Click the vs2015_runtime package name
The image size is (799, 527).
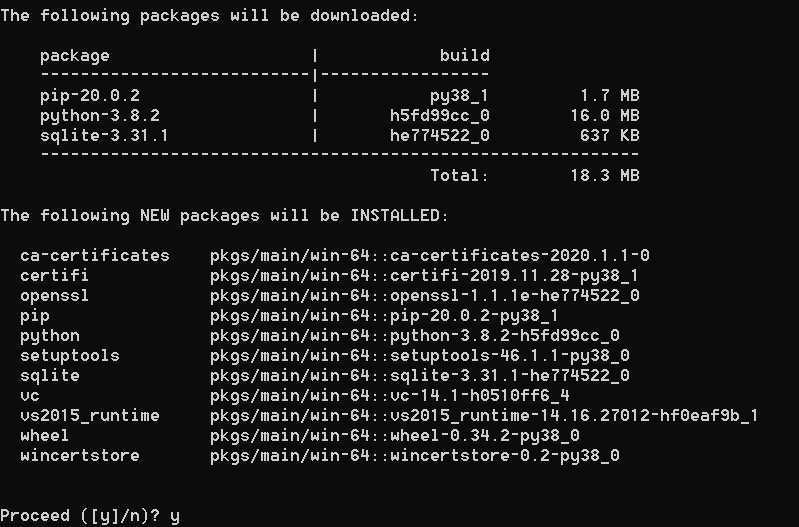90,415
